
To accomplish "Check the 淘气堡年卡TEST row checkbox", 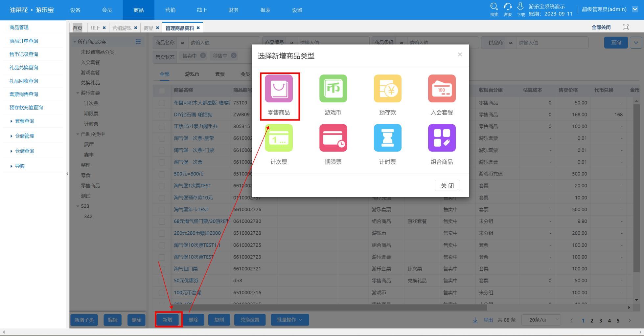I will coord(162,210).
